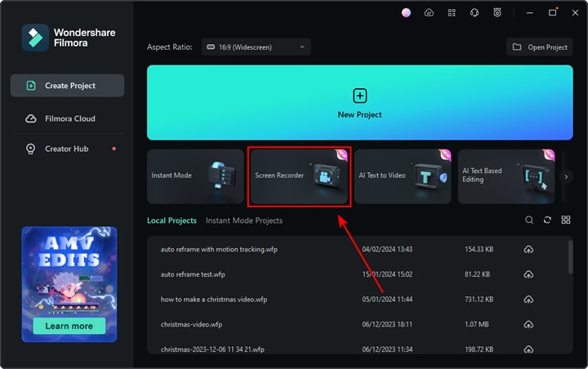Upload christmas-2023-12-06 project to cloud
The width and height of the screenshot is (588, 369).
(x=528, y=349)
